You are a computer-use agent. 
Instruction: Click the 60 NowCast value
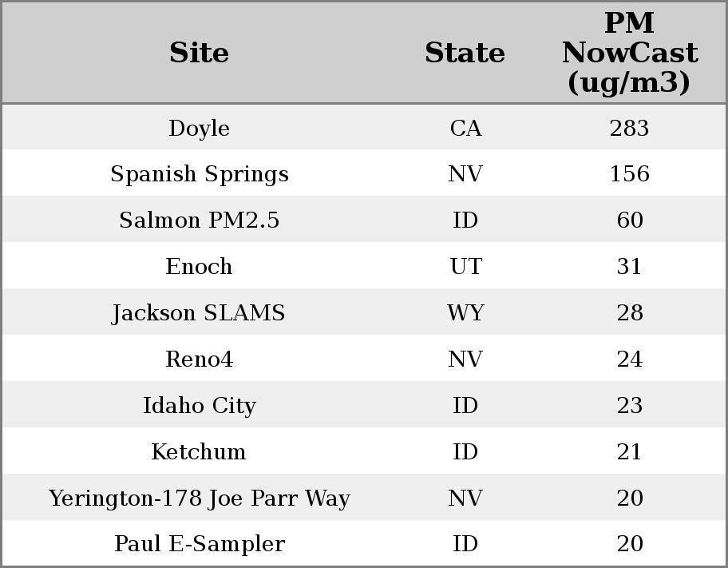tap(629, 220)
